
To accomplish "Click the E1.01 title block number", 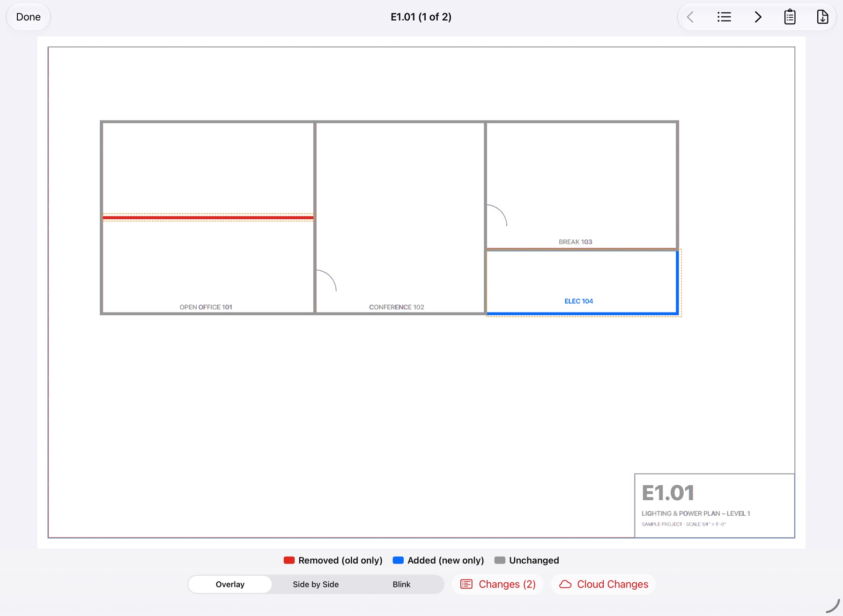I will (x=668, y=493).
